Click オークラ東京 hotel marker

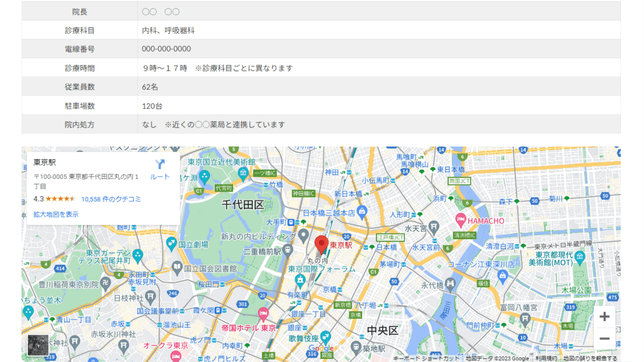(176, 356)
